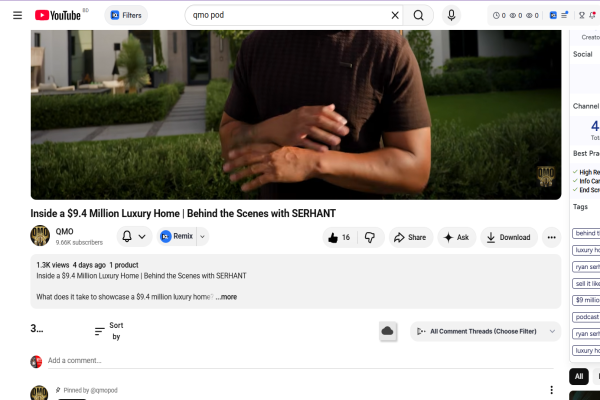Expand description with ...more
Screen dimensions: 600x400
pyautogui.click(x=227, y=297)
